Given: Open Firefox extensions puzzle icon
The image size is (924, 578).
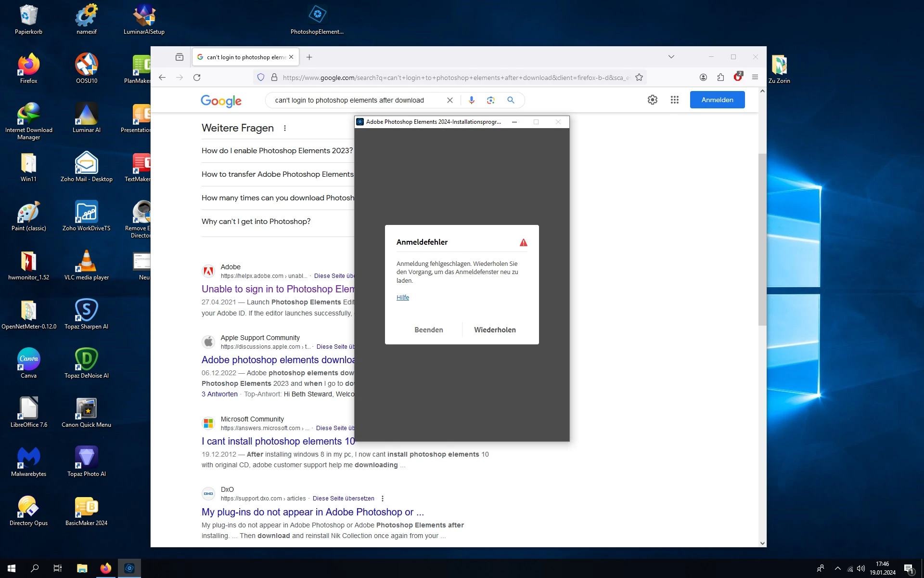Looking at the screenshot, I should (720, 78).
